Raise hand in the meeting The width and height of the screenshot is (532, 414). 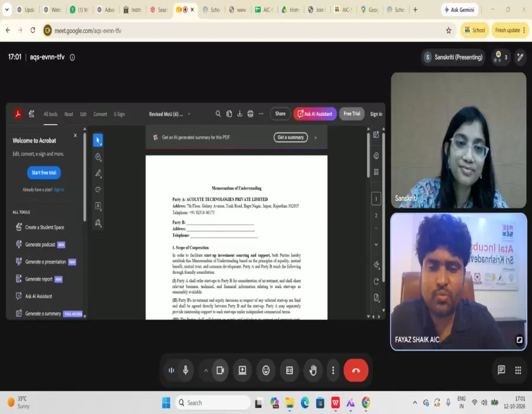click(313, 370)
